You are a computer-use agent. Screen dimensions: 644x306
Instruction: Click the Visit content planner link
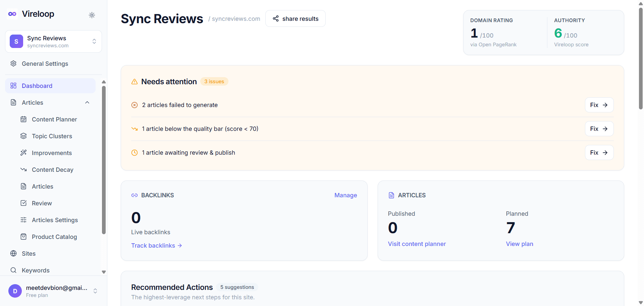coord(417,244)
